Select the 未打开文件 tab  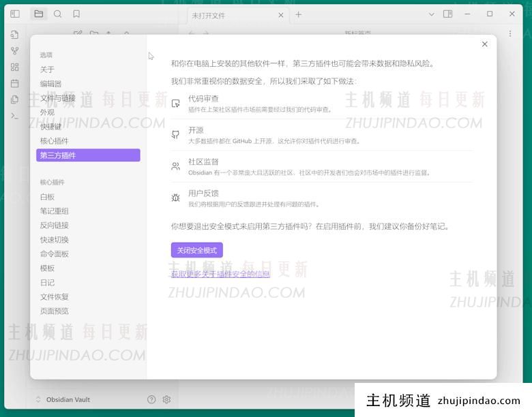[x=238, y=16]
